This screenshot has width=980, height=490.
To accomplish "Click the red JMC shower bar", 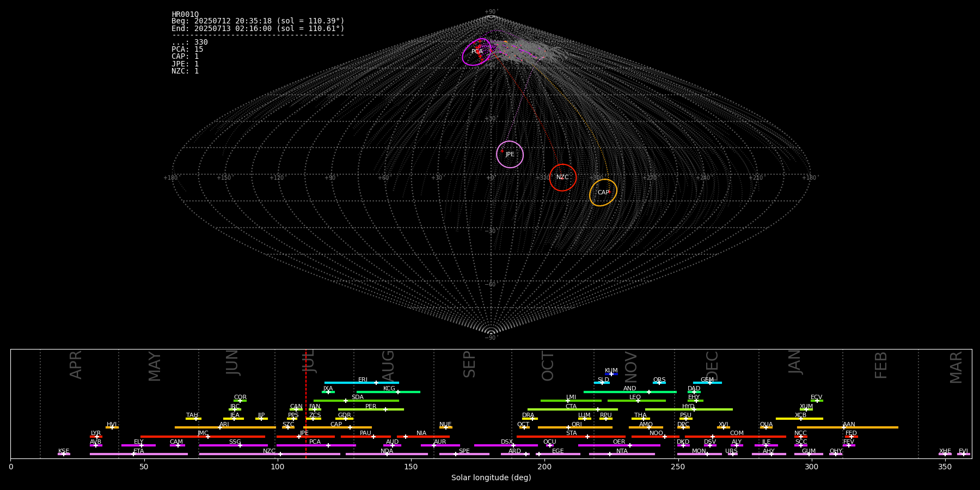I will pos(203,437).
